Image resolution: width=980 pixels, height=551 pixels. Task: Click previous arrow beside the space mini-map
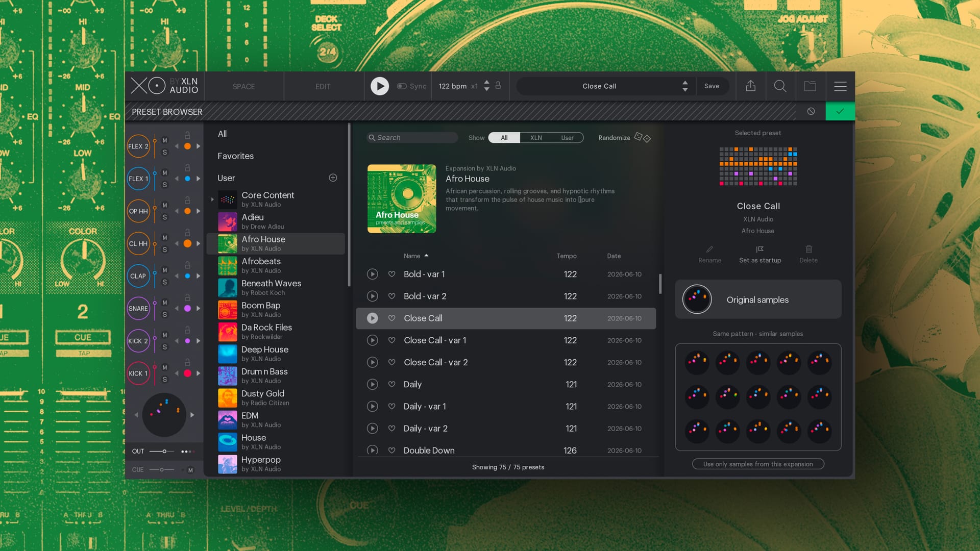(136, 415)
